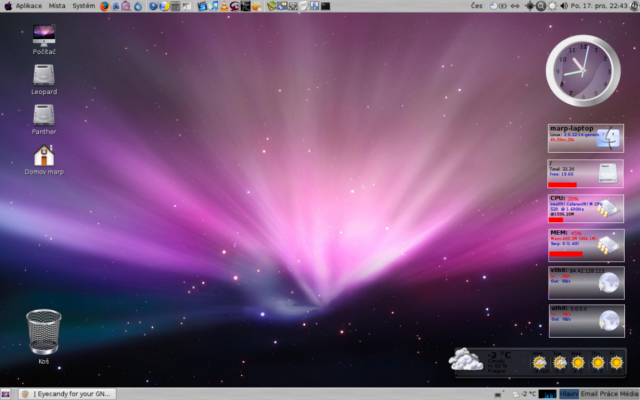Click the Koš trash can icon
Viewport: 640px width, 400px height.
44,337
